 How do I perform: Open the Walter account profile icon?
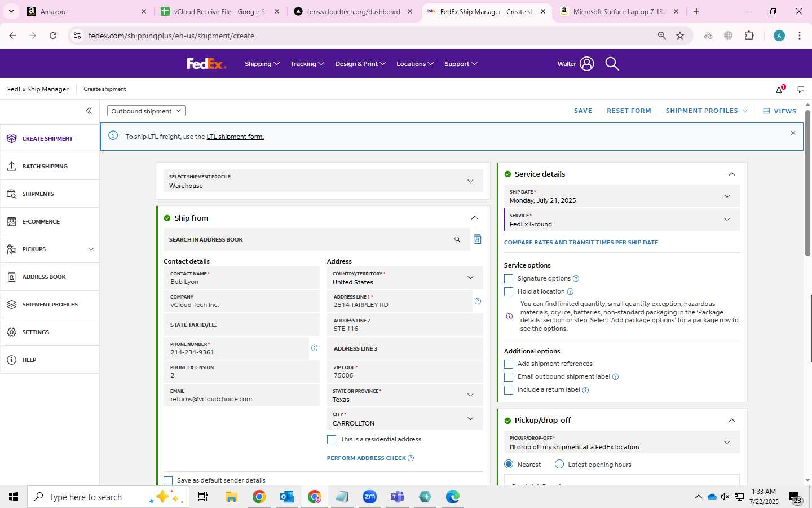coord(586,64)
